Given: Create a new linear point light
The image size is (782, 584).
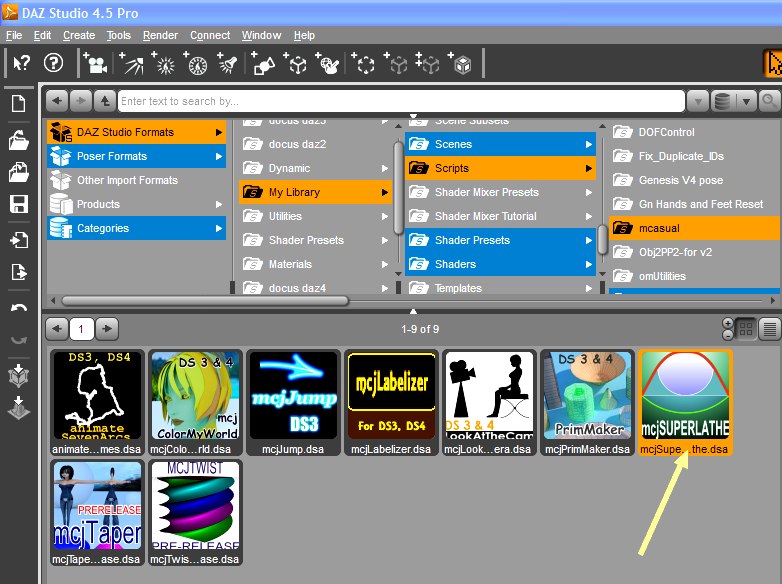Looking at the screenshot, I should click(x=196, y=63).
